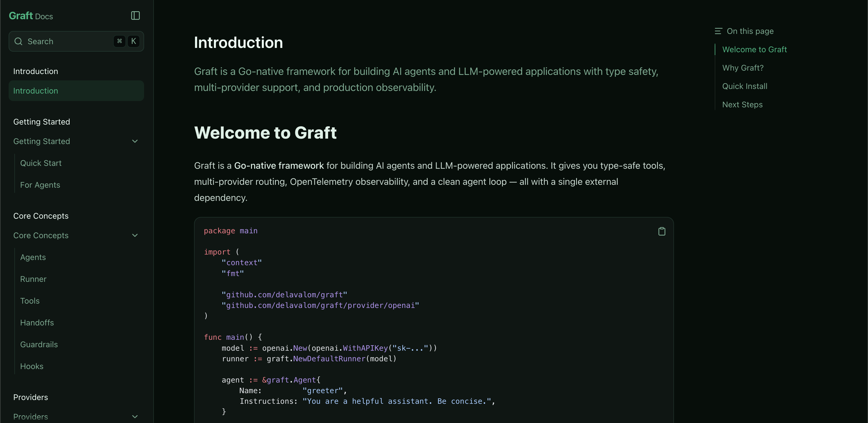
Task: Jump to the Quick Install section
Action: point(745,86)
